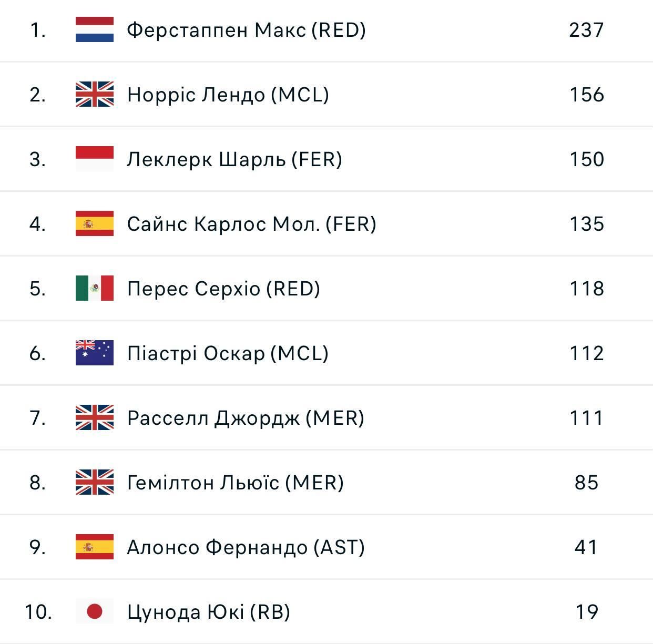Select Цунода Юкі (RB) name
The width and height of the screenshot is (653, 644).
209,612
